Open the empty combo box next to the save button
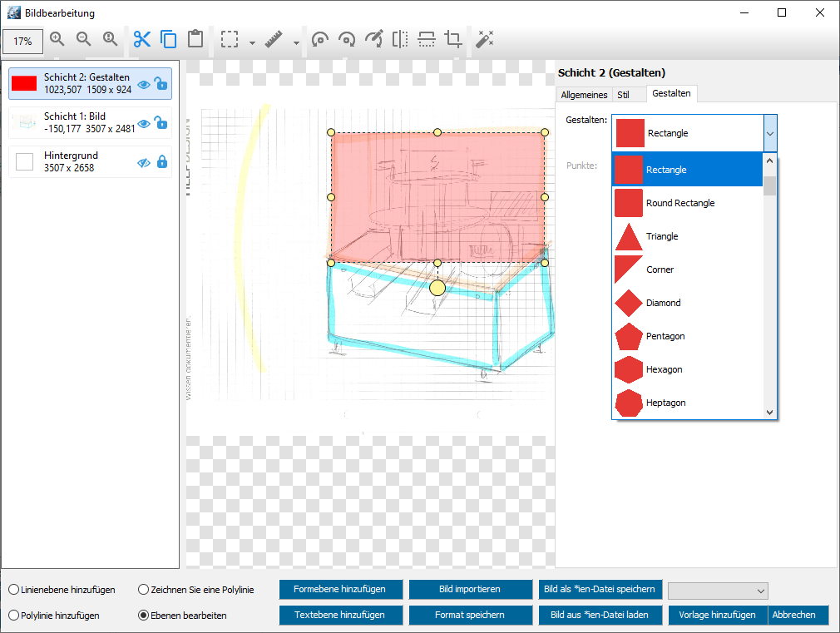 718,590
